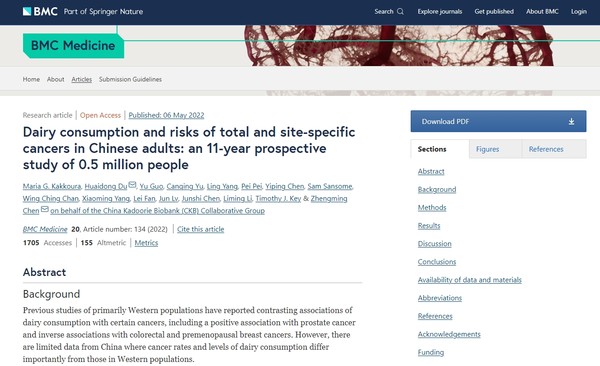
Task: Select the Sections tab
Action: pyautogui.click(x=440, y=149)
